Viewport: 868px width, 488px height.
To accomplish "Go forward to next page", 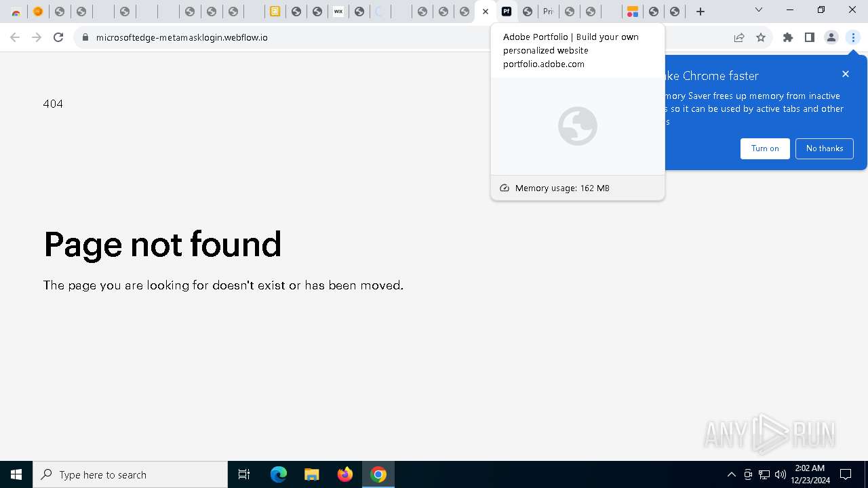I will coord(37,37).
